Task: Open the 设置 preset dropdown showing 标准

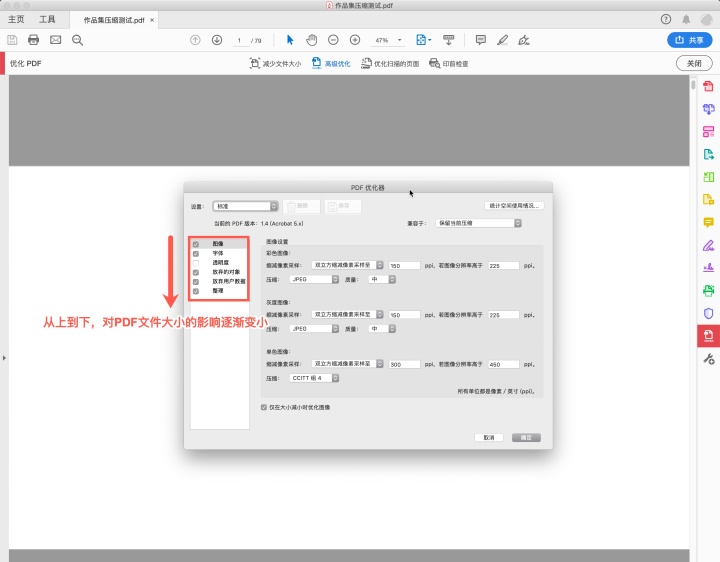Action: pos(246,206)
